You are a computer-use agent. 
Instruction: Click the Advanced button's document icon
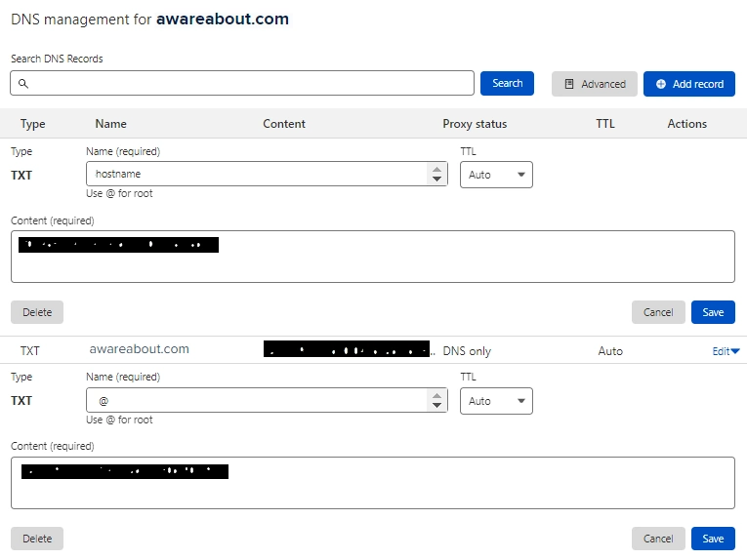coord(569,84)
